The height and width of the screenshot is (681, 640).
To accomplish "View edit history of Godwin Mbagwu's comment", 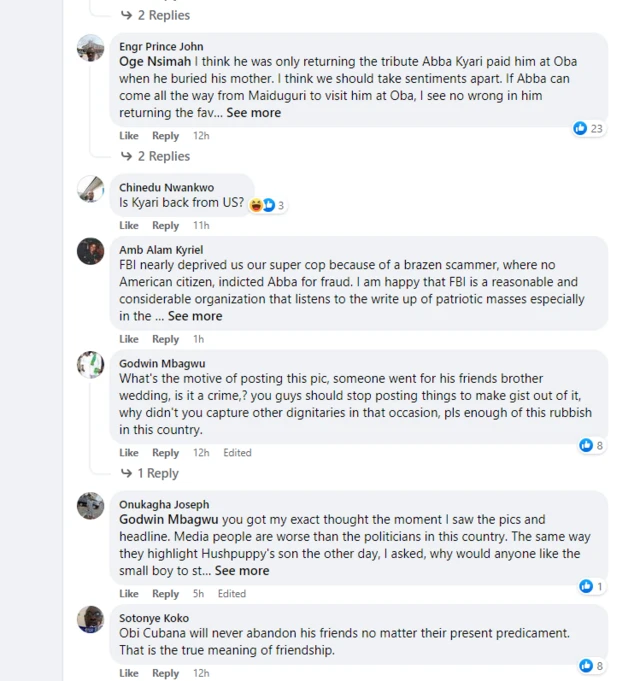I will click(x=237, y=453).
